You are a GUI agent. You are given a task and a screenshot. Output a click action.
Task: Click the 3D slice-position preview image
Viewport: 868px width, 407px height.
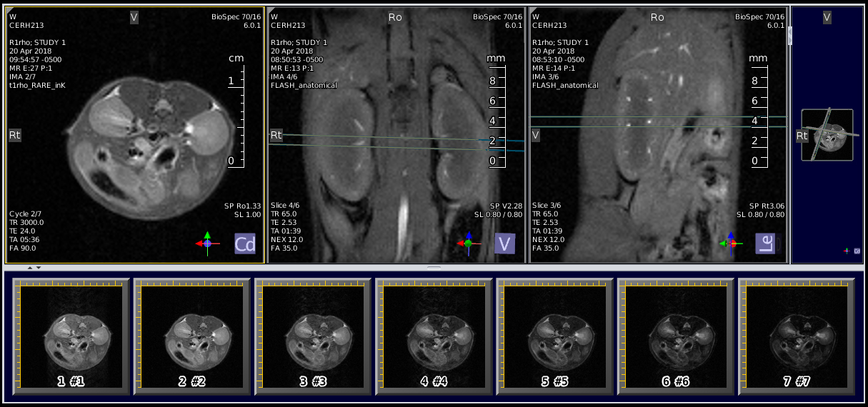point(827,135)
